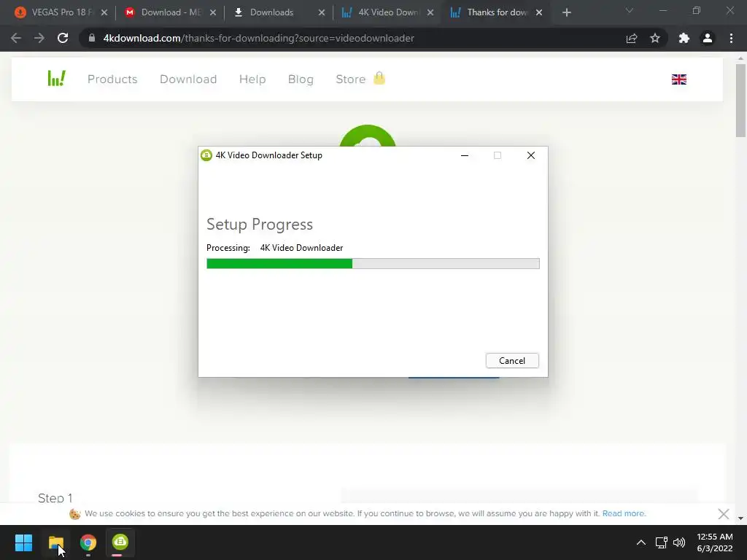Viewport: 747px width, 560px height.
Task: Open the Chrome extensions puzzle icon
Action: pyautogui.click(x=684, y=38)
